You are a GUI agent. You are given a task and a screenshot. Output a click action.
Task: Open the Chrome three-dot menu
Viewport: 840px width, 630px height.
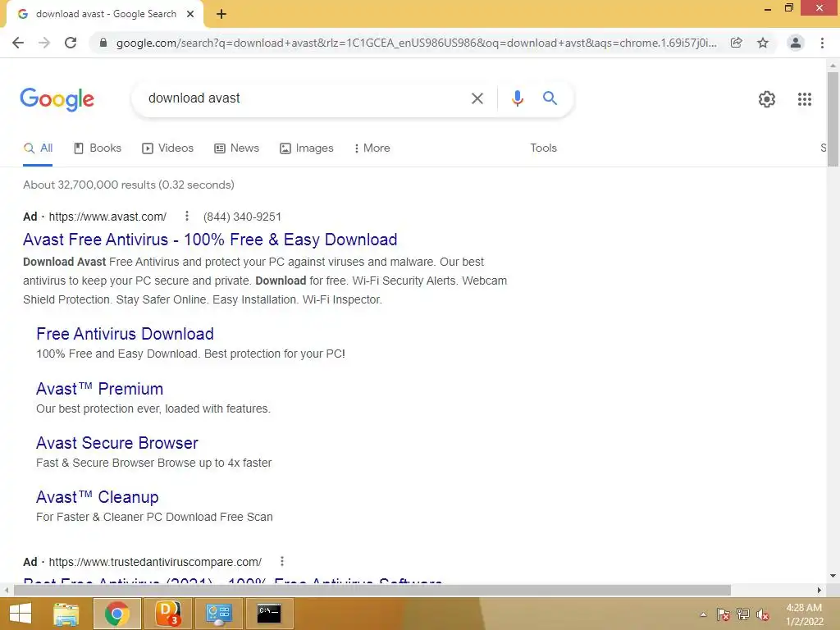pos(822,43)
